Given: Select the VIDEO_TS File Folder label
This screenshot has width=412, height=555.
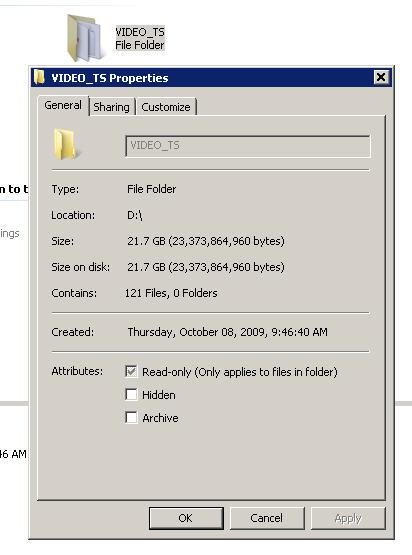Looking at the screenshot, I should coord(140,39).
